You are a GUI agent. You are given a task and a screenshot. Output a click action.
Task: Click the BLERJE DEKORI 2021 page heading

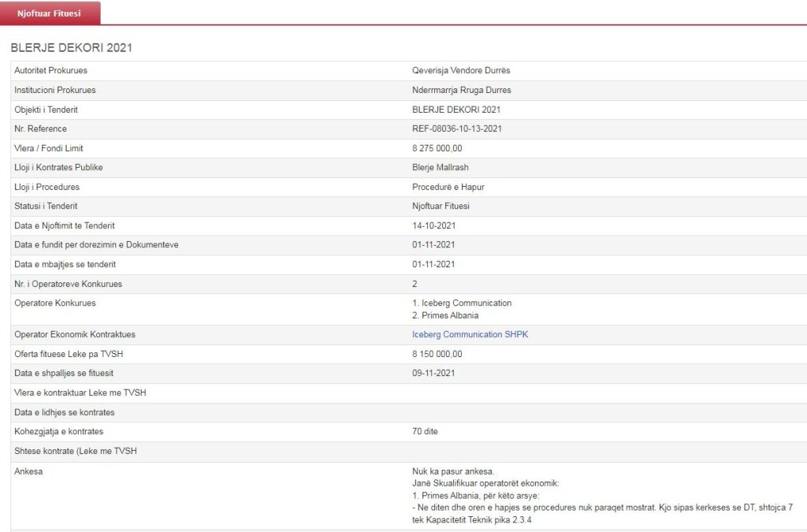(x=72, y=48)
